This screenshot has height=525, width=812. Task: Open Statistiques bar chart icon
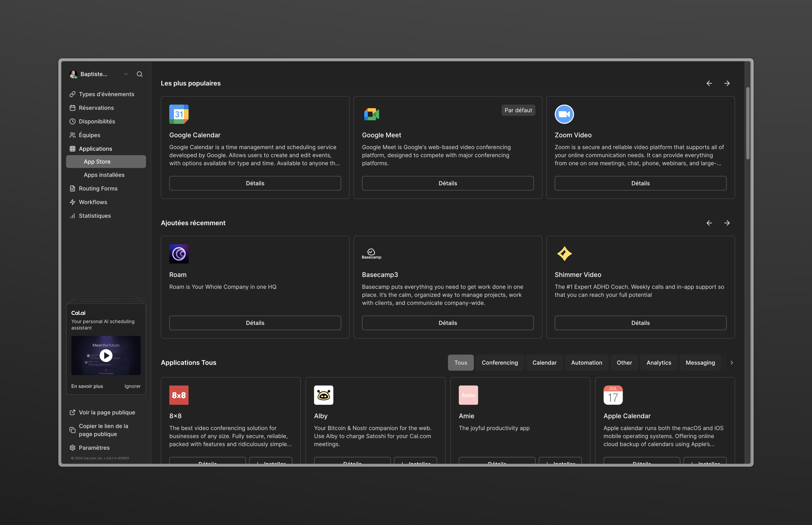pos(72,216)
